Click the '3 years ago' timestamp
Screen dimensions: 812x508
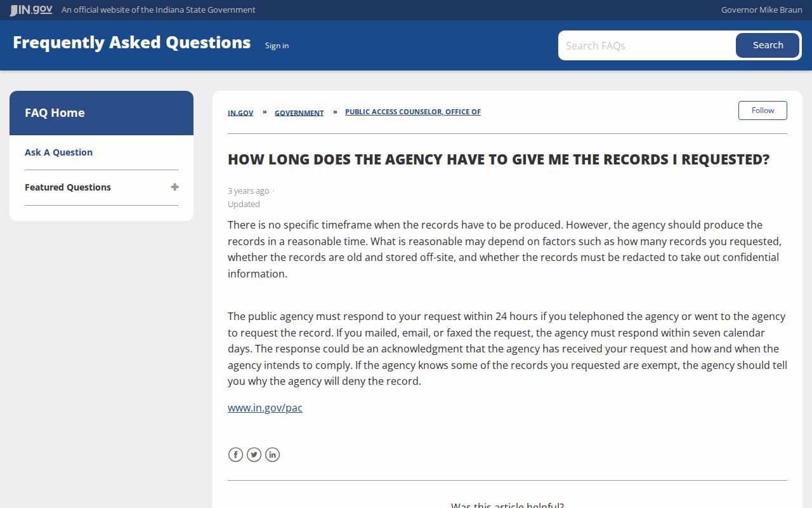click(249, 190)
